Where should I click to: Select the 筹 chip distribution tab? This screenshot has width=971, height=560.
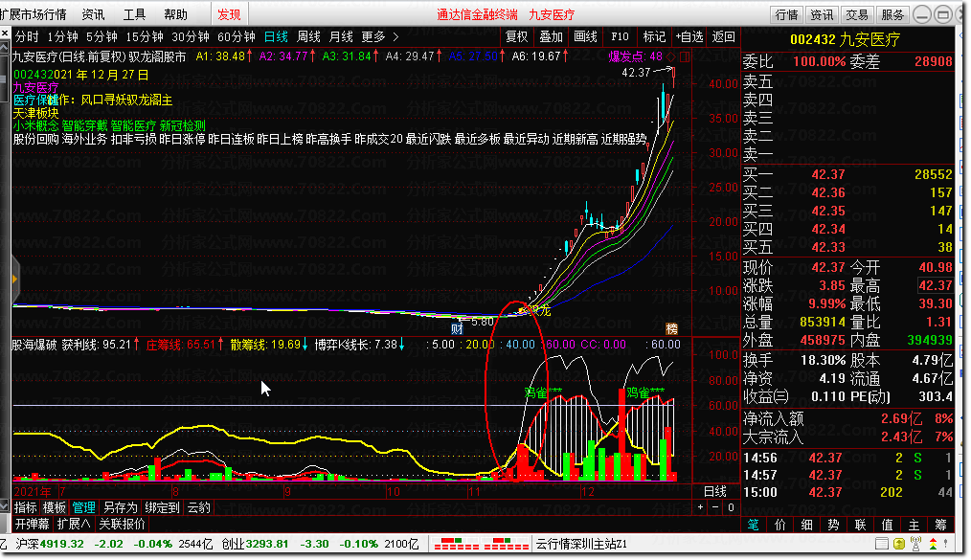(x=940, y=525)
